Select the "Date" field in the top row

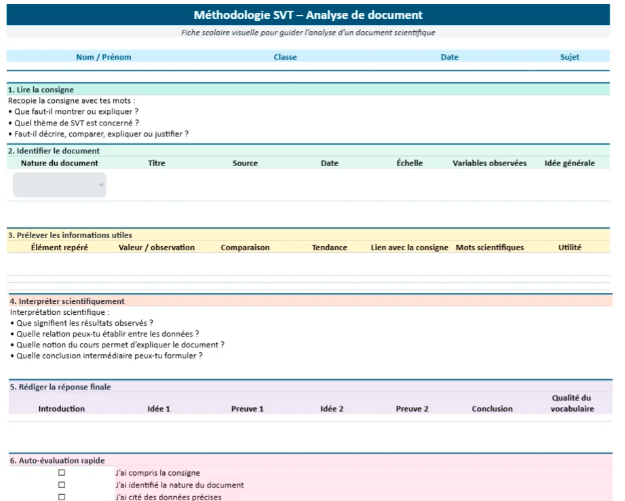(449, 57)
